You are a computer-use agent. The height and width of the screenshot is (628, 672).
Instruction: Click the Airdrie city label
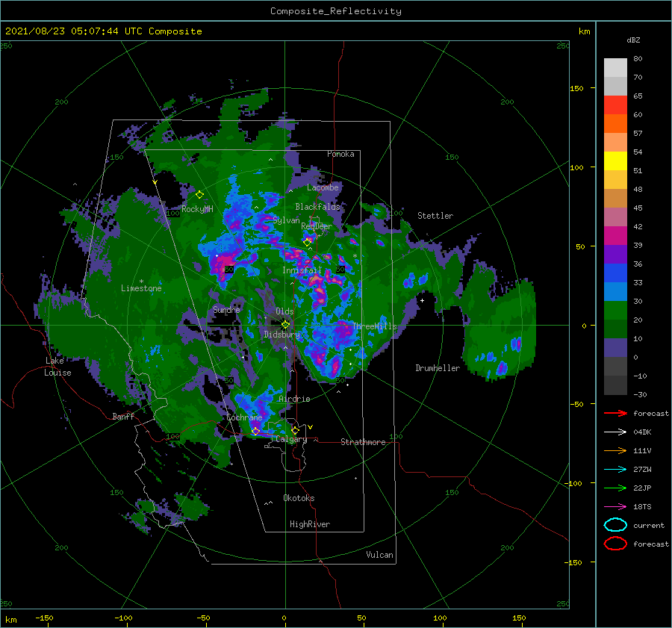click(x=294, y=399)
